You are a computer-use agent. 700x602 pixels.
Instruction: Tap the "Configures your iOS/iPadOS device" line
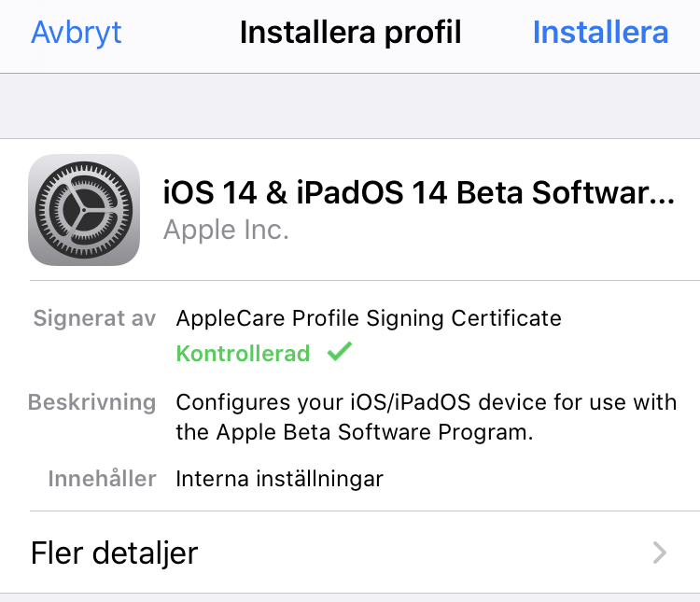426,403
